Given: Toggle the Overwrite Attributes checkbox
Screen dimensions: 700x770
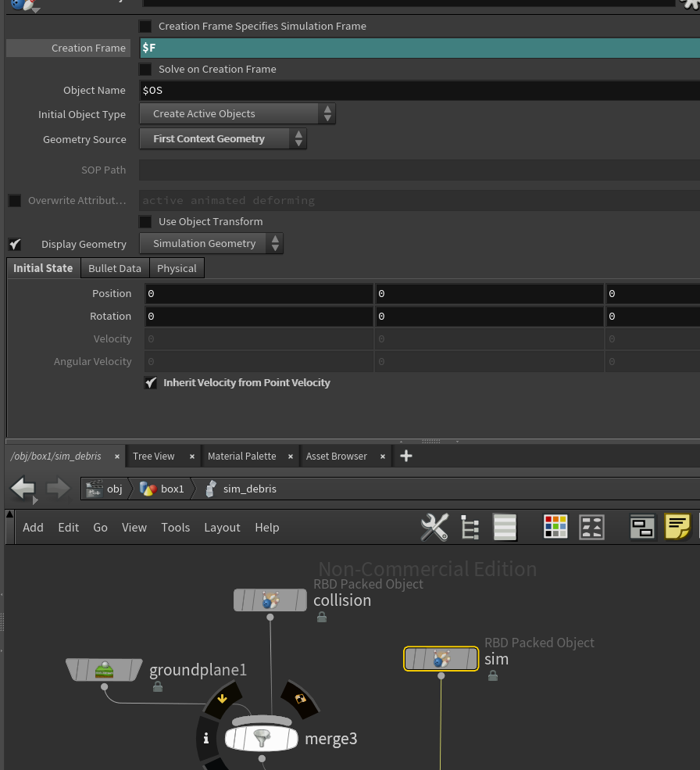Looking at the screenshot, I should point(15,200).
